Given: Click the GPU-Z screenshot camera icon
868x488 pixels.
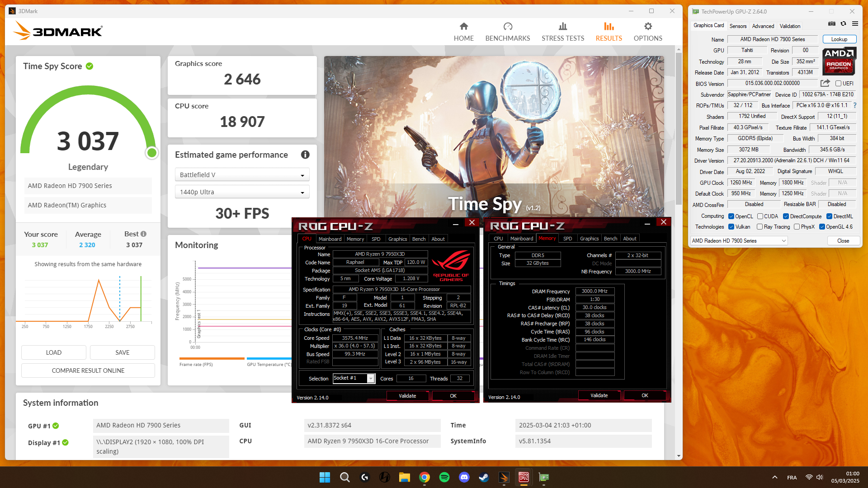Looking at the screenshot, I should (831, 23).
